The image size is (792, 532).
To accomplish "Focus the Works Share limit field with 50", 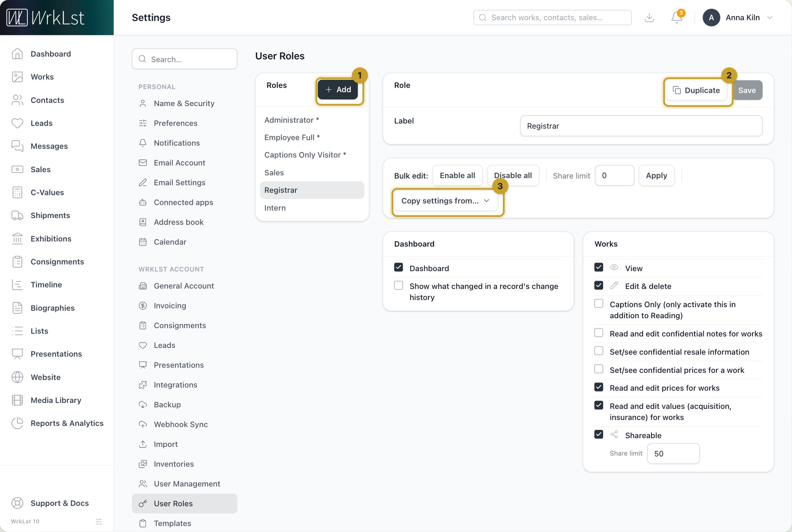I will pyautogui.click(x=673, y=454).
